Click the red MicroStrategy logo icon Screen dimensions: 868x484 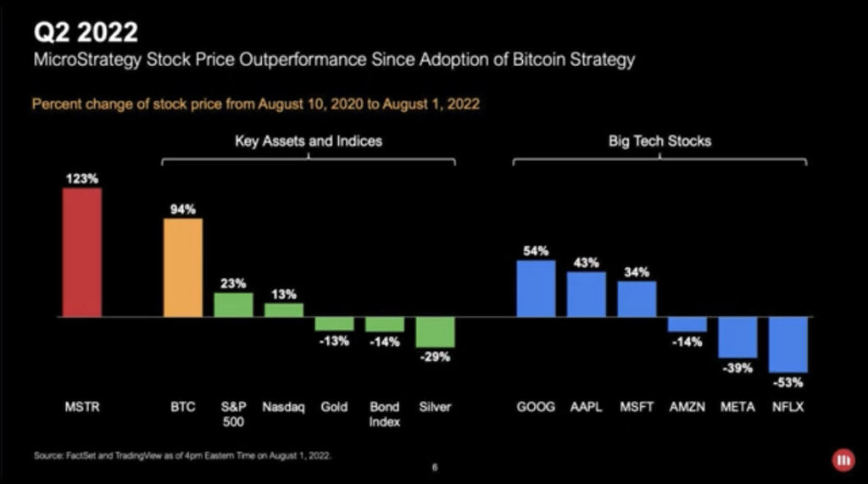843,459
